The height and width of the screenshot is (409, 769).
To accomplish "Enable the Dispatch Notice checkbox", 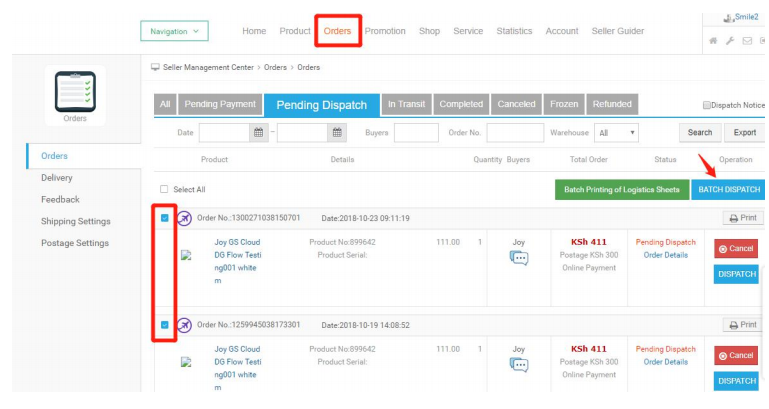I will tap(707, 105).
